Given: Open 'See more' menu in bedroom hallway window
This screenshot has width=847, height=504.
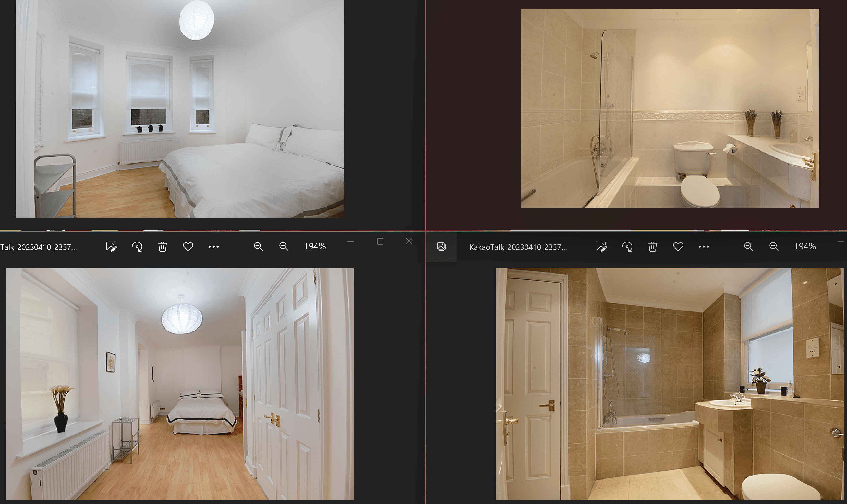Looking at the screenshot, I should [x=213, y=247].
